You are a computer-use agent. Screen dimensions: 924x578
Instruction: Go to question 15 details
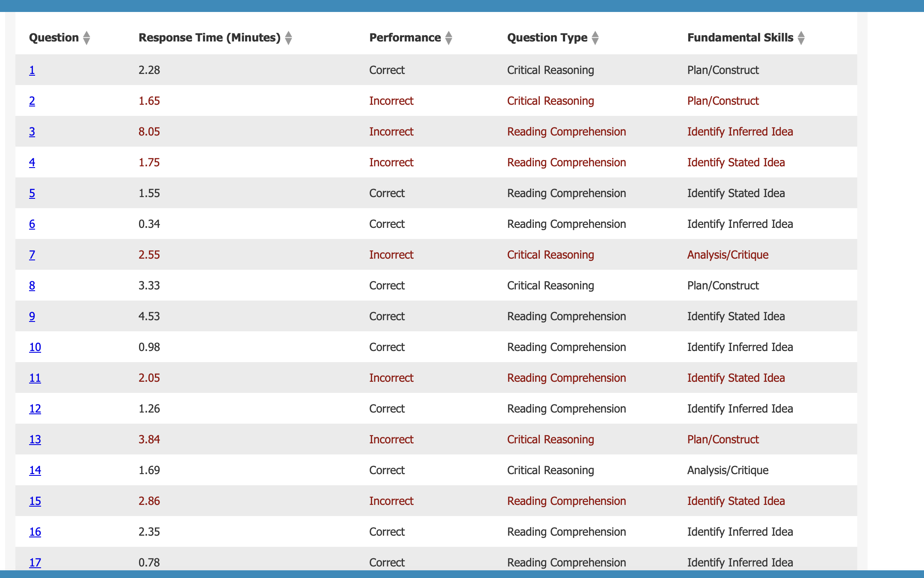click(35, 501)
